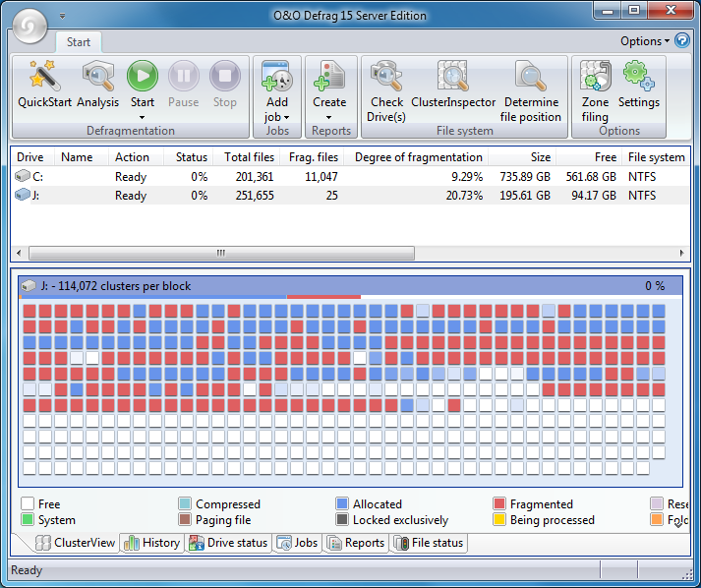Click the Being processed legend swatch
This screenshot has height=588, width=701.
(x=499, y=519)
